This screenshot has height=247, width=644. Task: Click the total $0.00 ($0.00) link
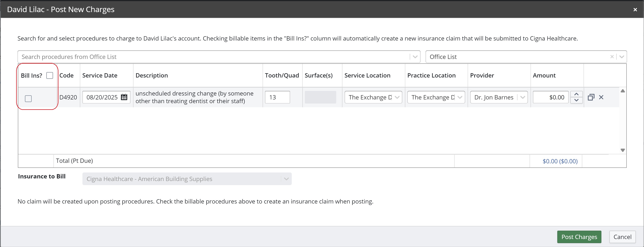(560, 161)
